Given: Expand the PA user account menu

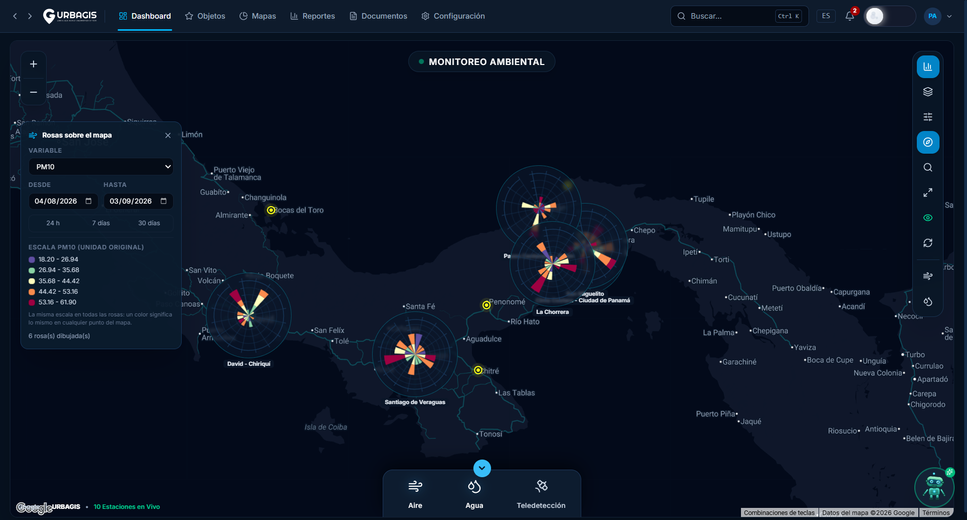Looking at the screenshot, I should point(938,16).
